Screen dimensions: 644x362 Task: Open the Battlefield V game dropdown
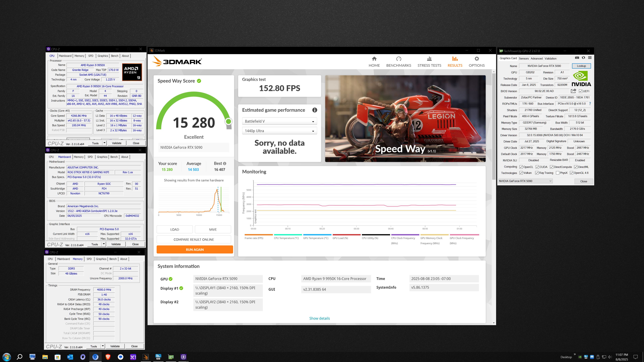click(279, 121)
